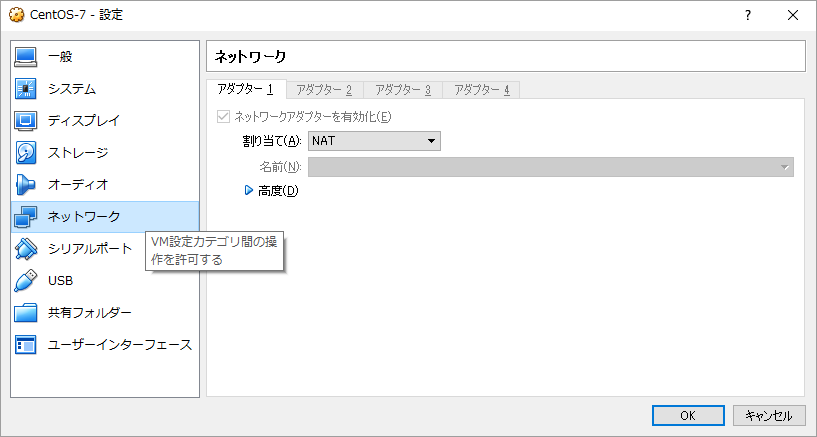
Task: Open the User Interface (ユーザーインターフェース) icon
Action: pos(26,345)
